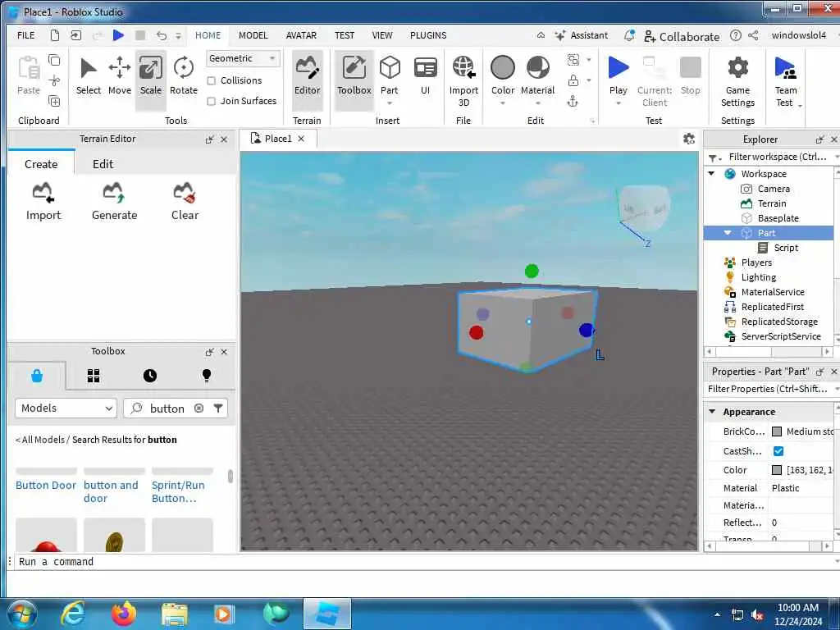840x630 pixels.
Task: Click the Duplicate icon in Clipboard
Action: 54,101
